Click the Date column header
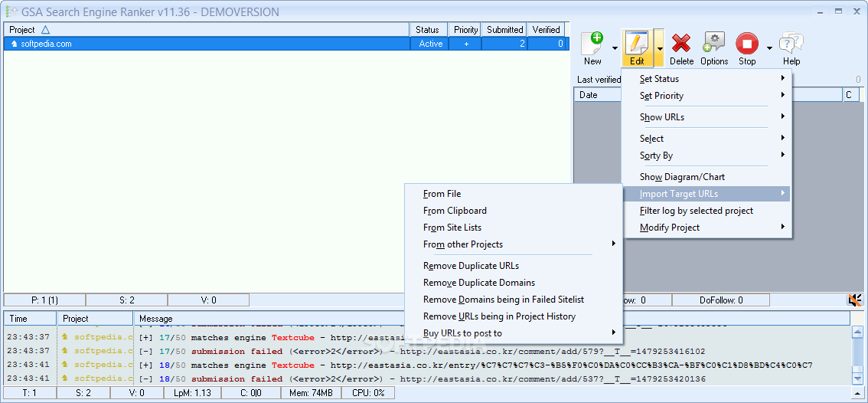The image size is (868, 403). point(598,95)
